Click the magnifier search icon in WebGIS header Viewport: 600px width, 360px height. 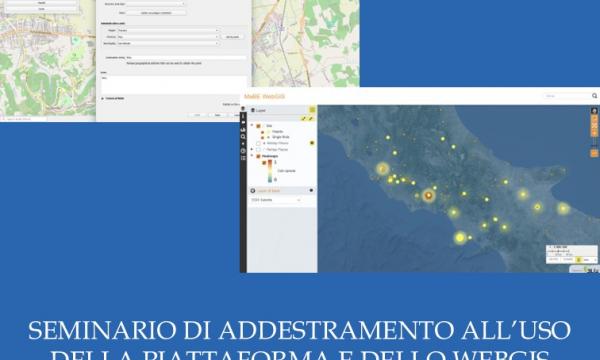594,96
